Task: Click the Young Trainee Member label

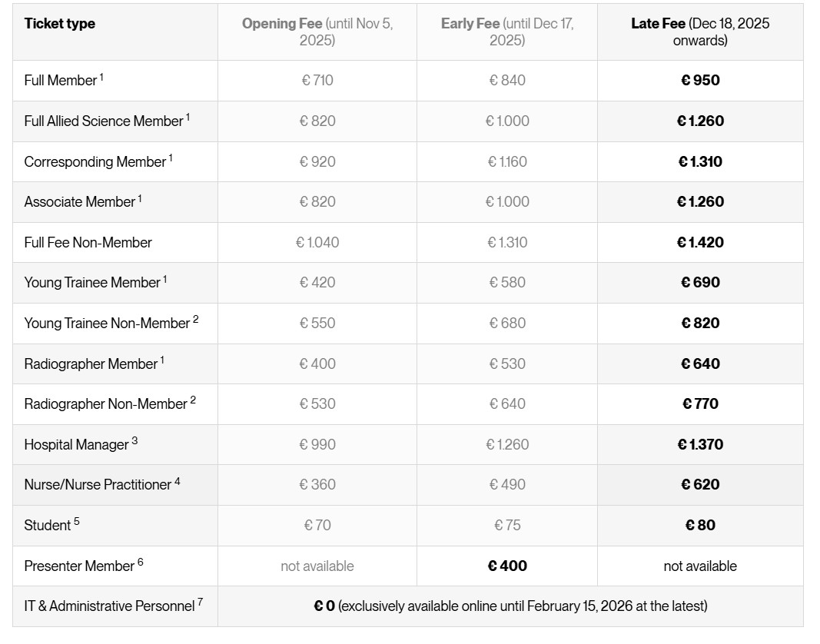Action: (92, 282)
